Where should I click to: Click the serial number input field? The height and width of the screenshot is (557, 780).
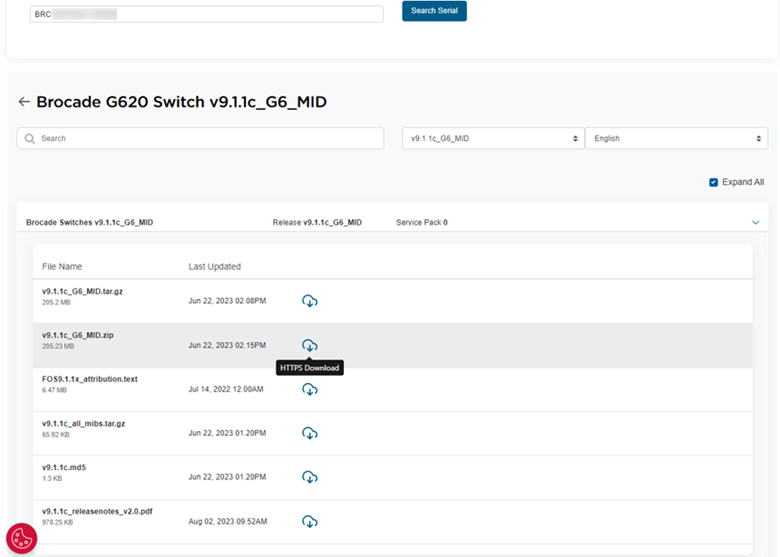206,14
